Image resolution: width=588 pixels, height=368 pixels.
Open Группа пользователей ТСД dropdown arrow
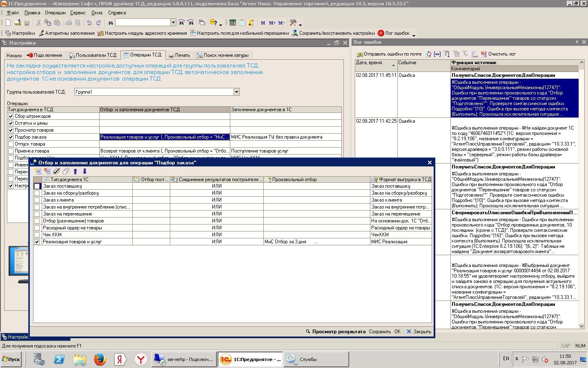236,92
